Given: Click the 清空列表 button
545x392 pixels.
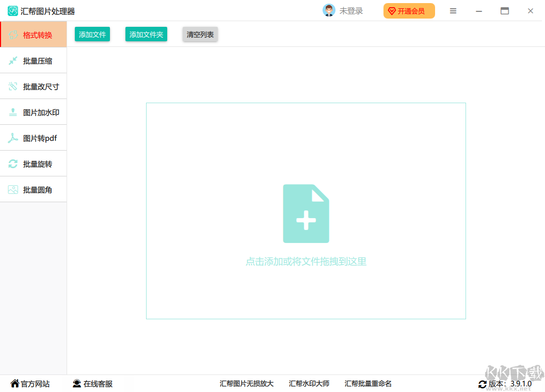Looking at the screenshot, I should (x=200, y=35).
